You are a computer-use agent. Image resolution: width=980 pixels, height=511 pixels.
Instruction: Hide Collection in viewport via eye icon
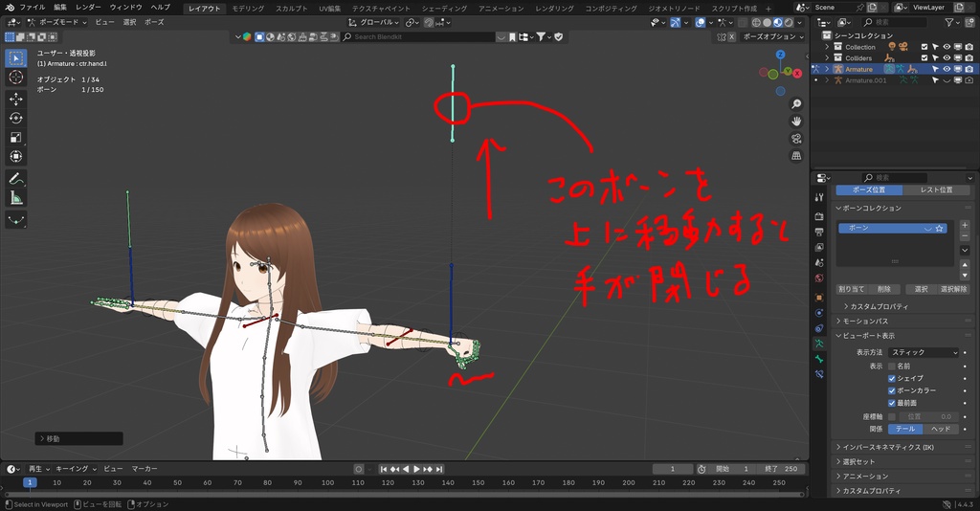tap(947, 47)
